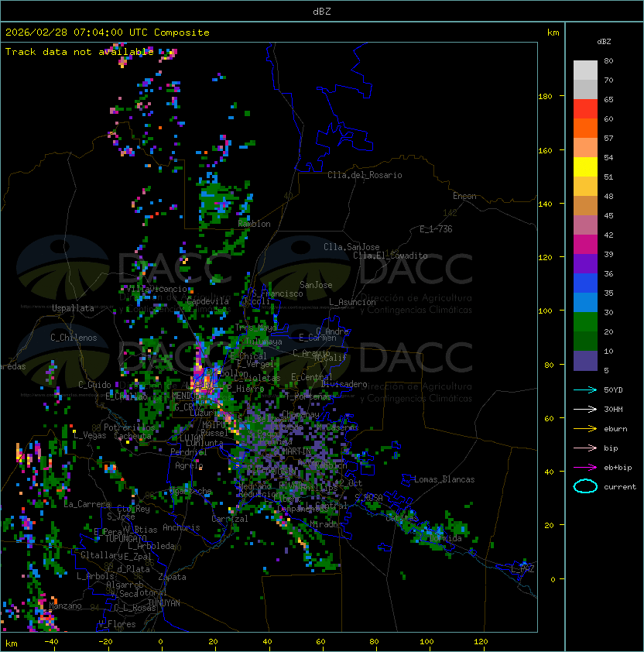Click the '50YD' legend label
Viewport: 644px width, 652px height.
coord(613,389)
